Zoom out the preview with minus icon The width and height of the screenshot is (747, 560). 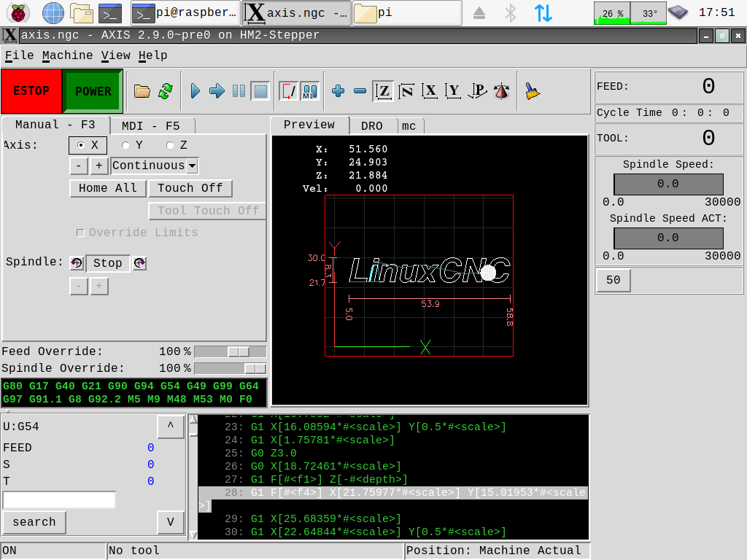360,91
